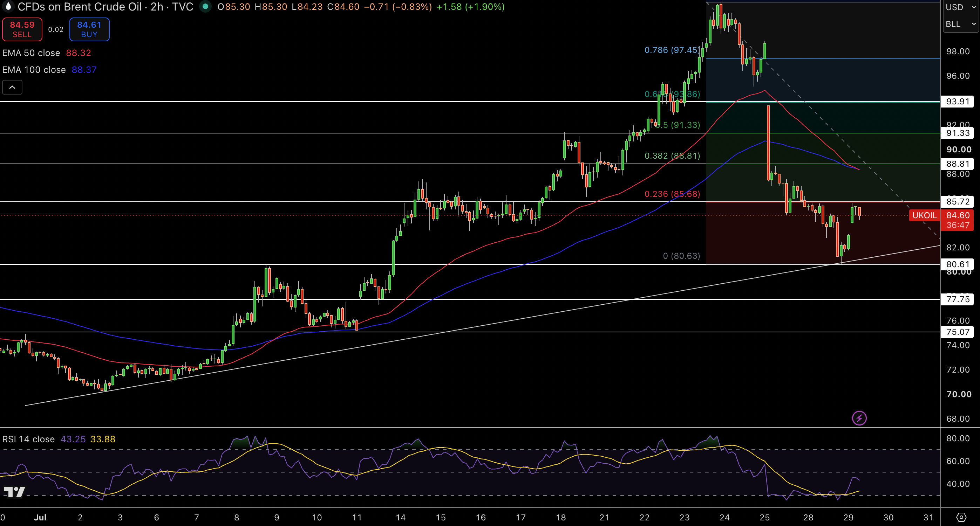The width and height of the screenshot is (980, 526).
Task: Open chart settings gear icon on time axis
Action: coord(961,517)
